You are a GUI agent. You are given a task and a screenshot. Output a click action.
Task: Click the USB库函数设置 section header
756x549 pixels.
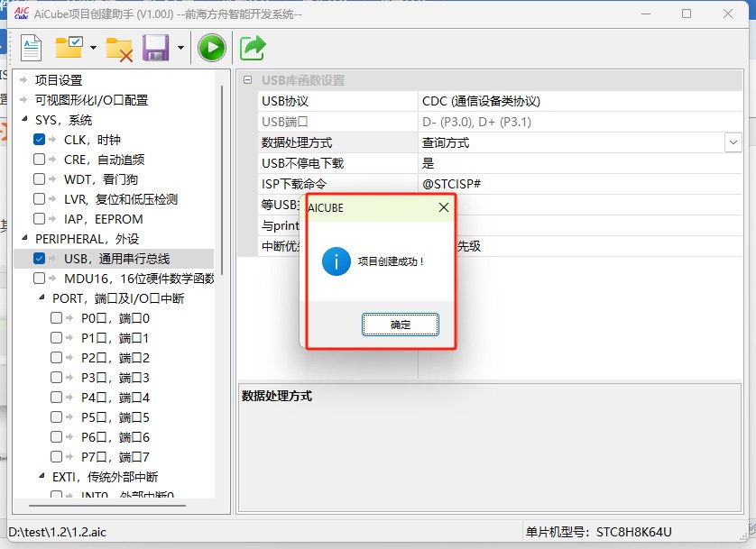pyautogui.click(x=490, y=80)
